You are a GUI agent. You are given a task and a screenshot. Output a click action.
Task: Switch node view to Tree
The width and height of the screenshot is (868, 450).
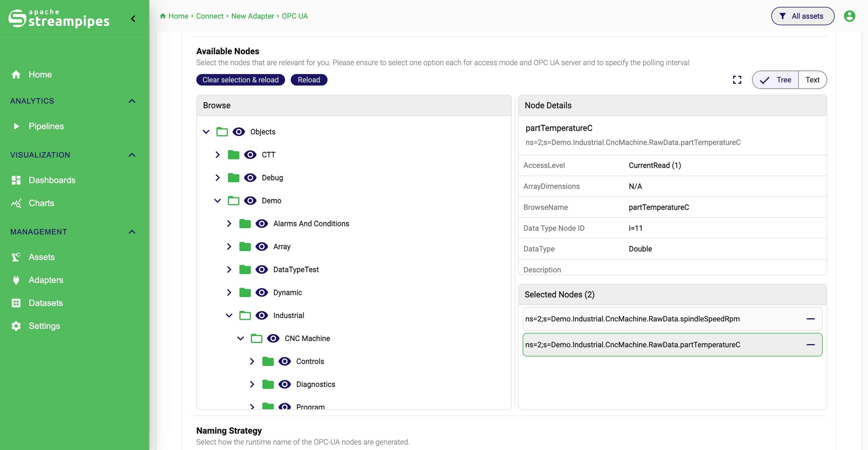coord(775,80)
